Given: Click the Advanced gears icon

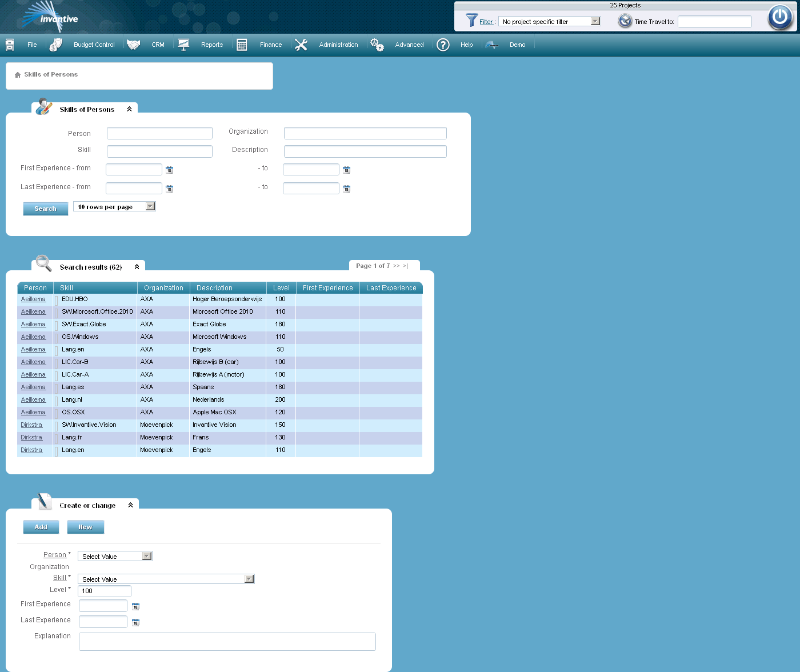Looking at the screenshot, I should pos(377,45).
